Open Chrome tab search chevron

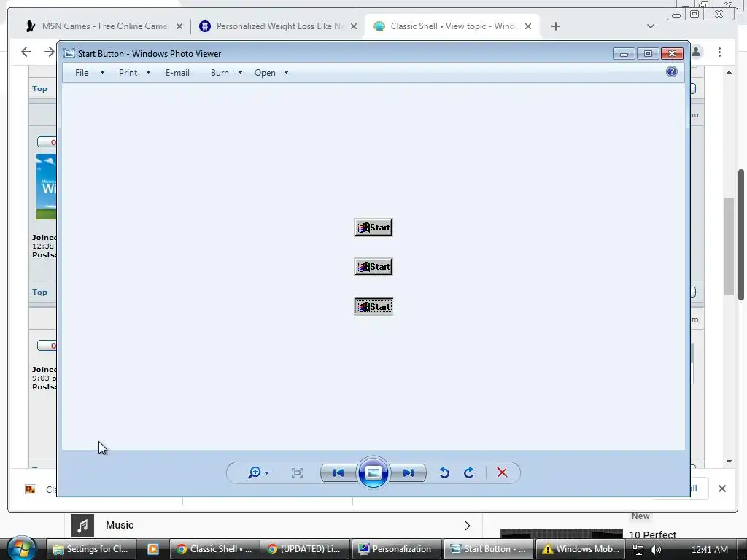pyautogui.click(x=650, y=26)
